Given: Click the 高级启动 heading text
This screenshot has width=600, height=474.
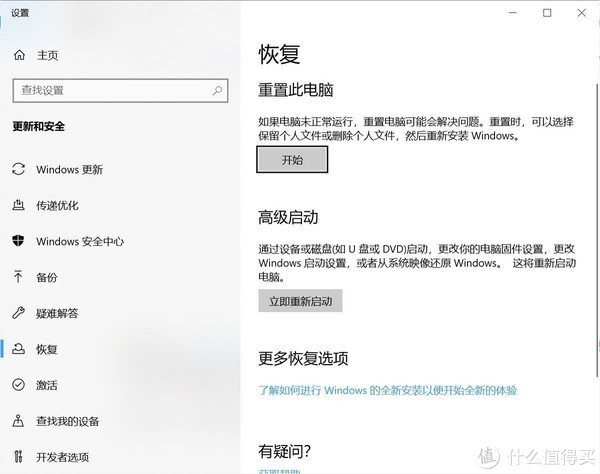Looking at the screenshot, I should tap(288, 217).
